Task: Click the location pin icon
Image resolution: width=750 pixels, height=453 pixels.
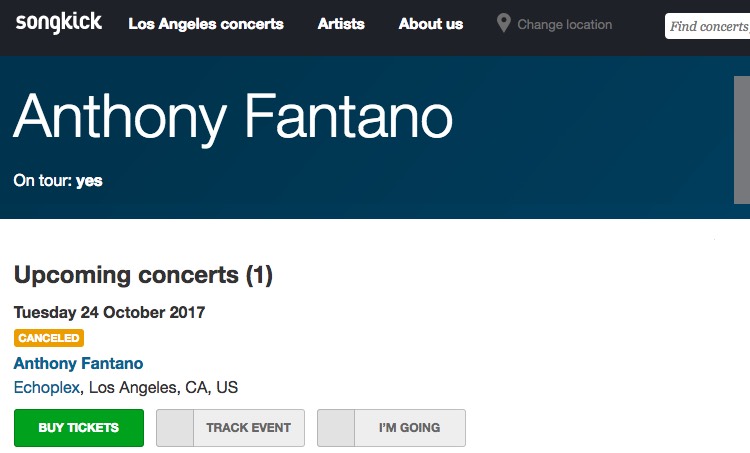Action: [503, 23]
